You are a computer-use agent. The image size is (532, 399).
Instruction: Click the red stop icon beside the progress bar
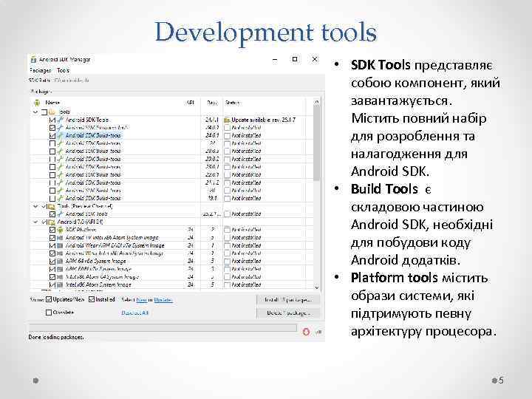(x=306, y=332)
